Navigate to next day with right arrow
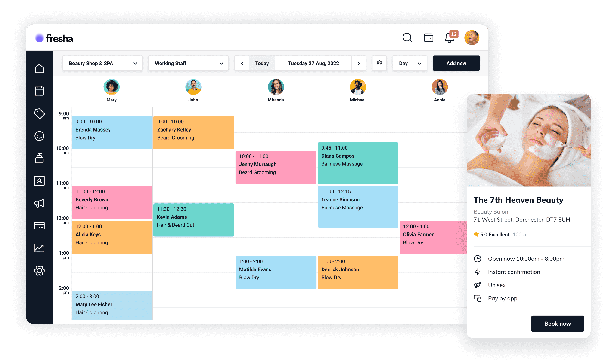The image size is (608, 364). click(x=359, y=63)
